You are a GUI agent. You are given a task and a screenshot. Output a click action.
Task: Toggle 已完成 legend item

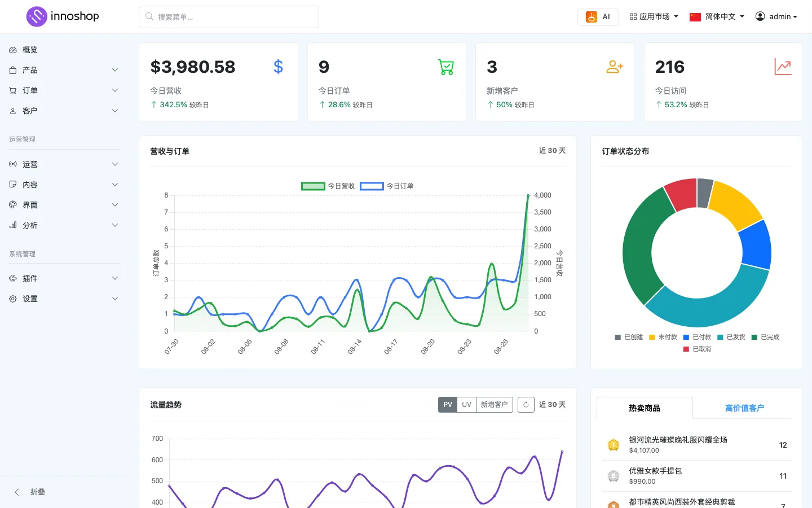(x=765, y=337)
